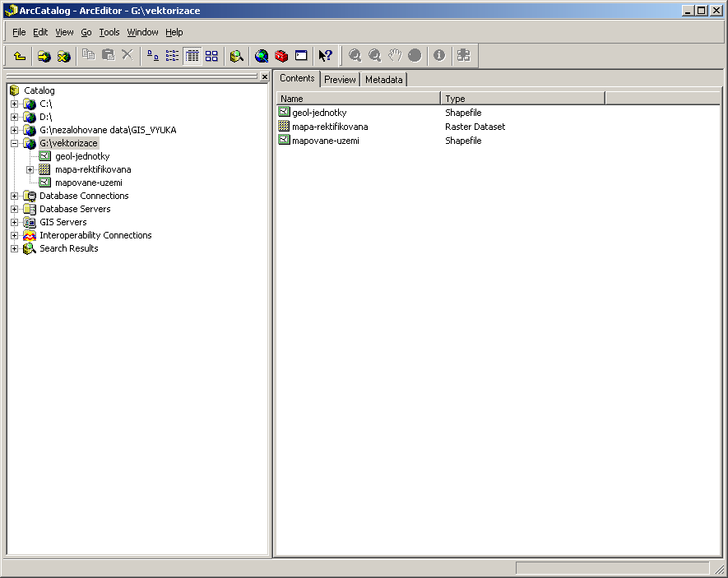This screenshot has width=728, height=578.
Task: Expand Database Servers node
Action: 14,209
